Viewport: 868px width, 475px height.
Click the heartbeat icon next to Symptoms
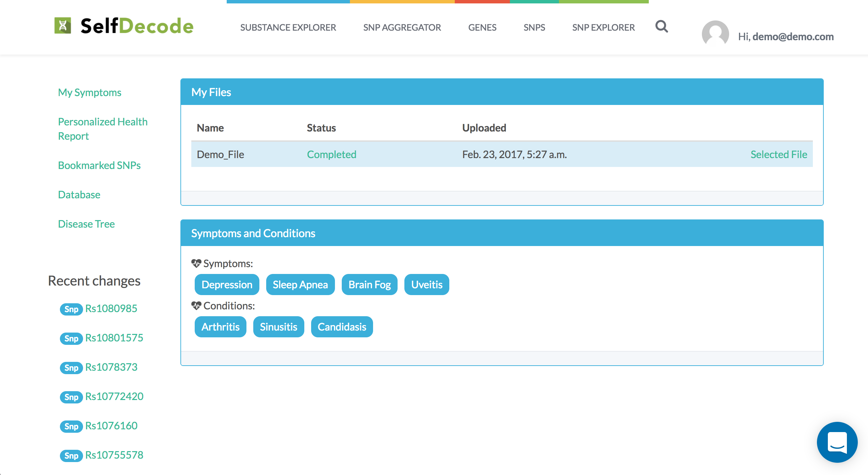pos(196,263)
